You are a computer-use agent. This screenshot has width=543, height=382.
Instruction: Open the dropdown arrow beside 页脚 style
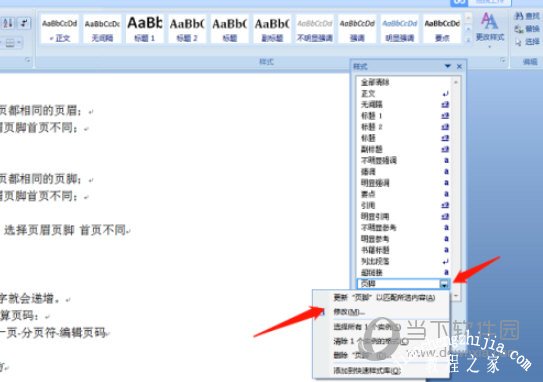click(x=444, y=284)
